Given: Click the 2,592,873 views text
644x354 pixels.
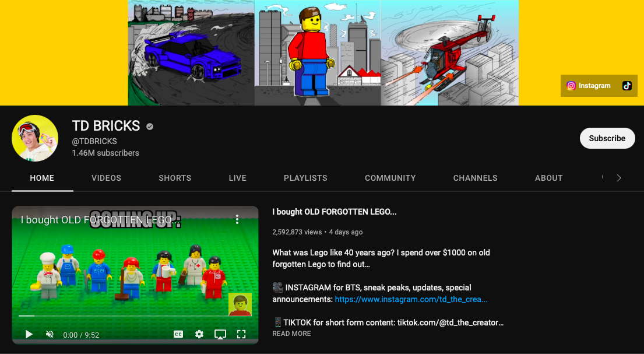Looking at the screenshot, I should point(297,232).
